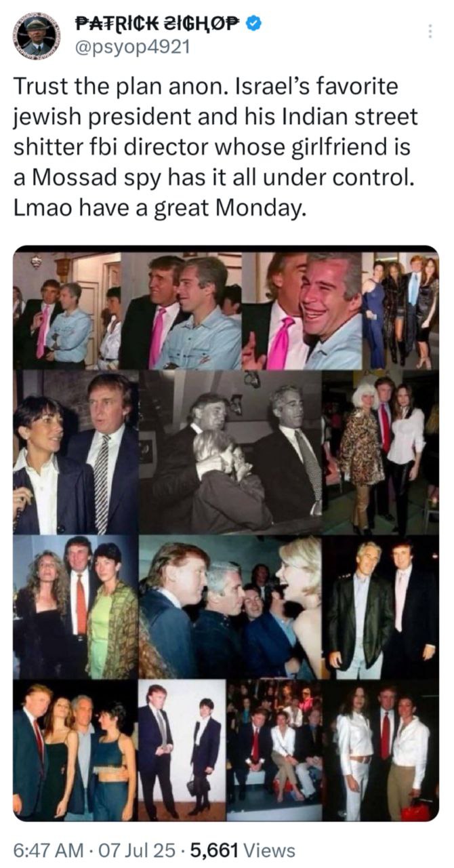
Task: View the 5,661 Views analytics
Action: point(234,850)
